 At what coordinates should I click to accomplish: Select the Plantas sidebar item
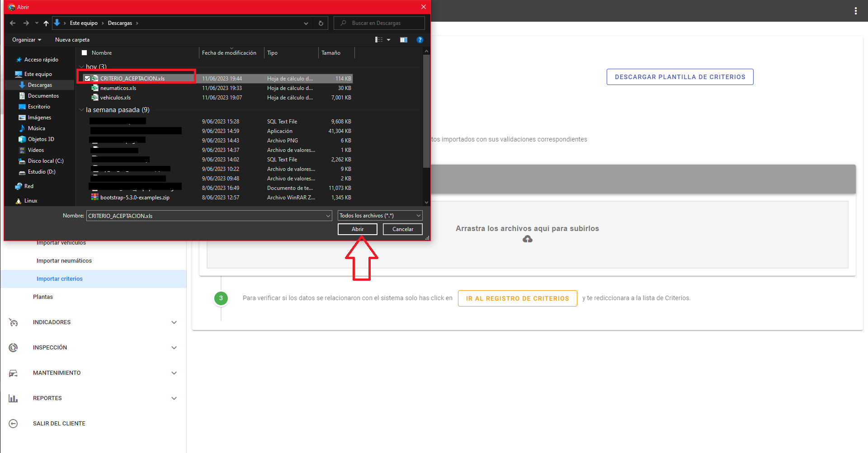(x=43, y=297)
